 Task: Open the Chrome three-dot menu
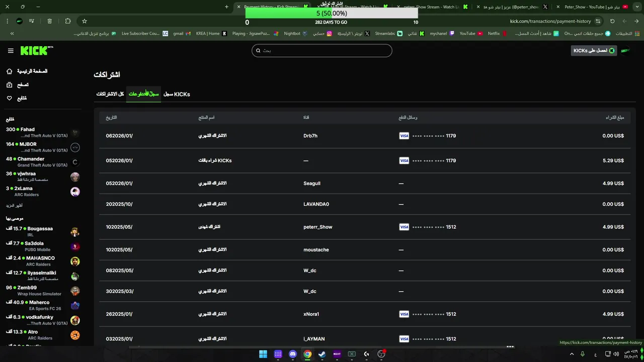tap(8, 21)
